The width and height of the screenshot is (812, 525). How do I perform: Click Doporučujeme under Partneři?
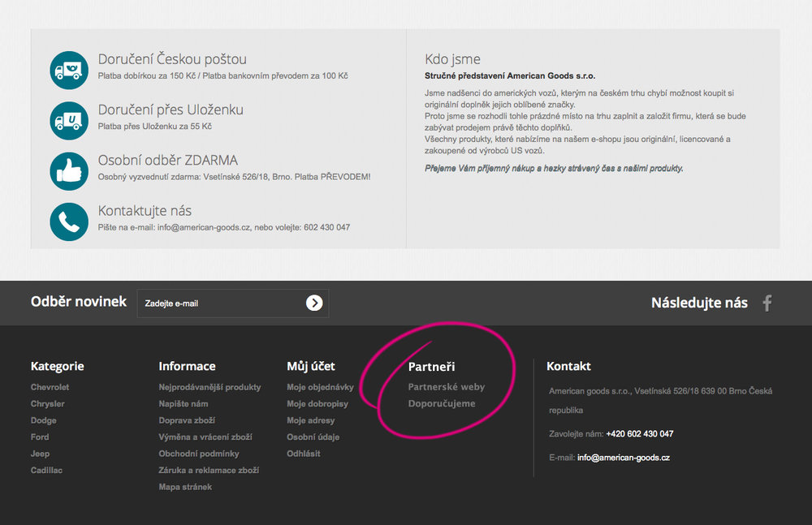click(441, 403)
